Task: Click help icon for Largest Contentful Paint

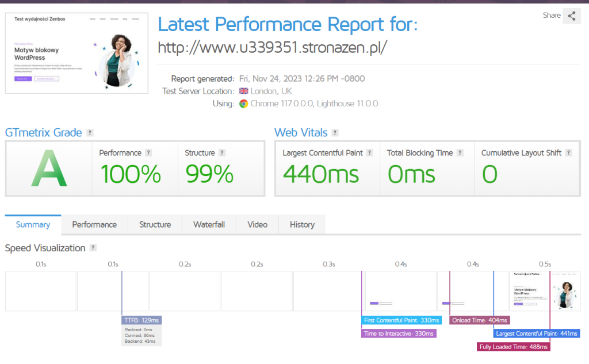Action: 370,153
